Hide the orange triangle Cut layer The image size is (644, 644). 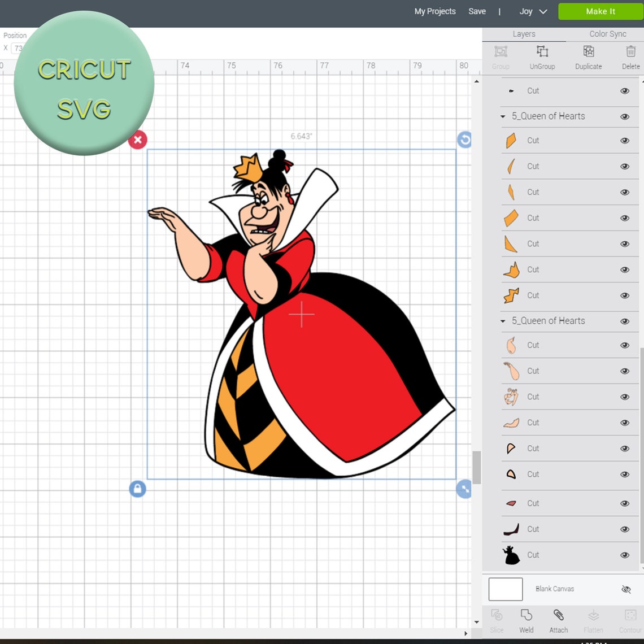(625, 244)
